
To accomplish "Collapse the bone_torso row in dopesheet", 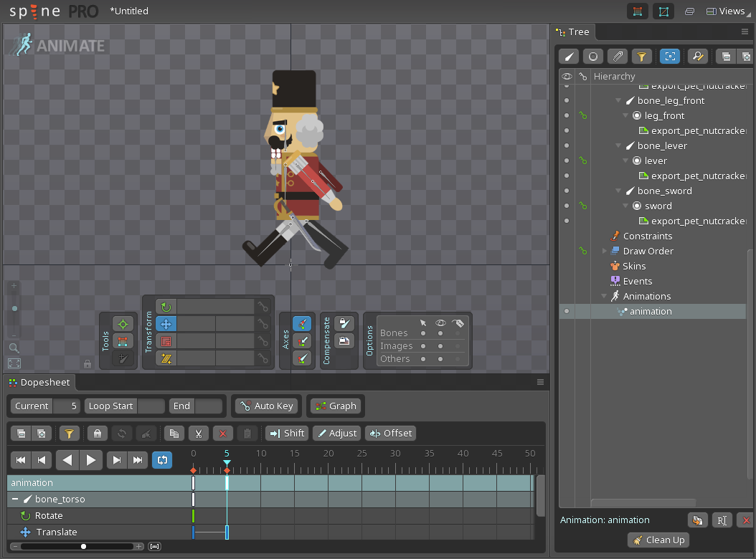I will click(x=15, y=499).
